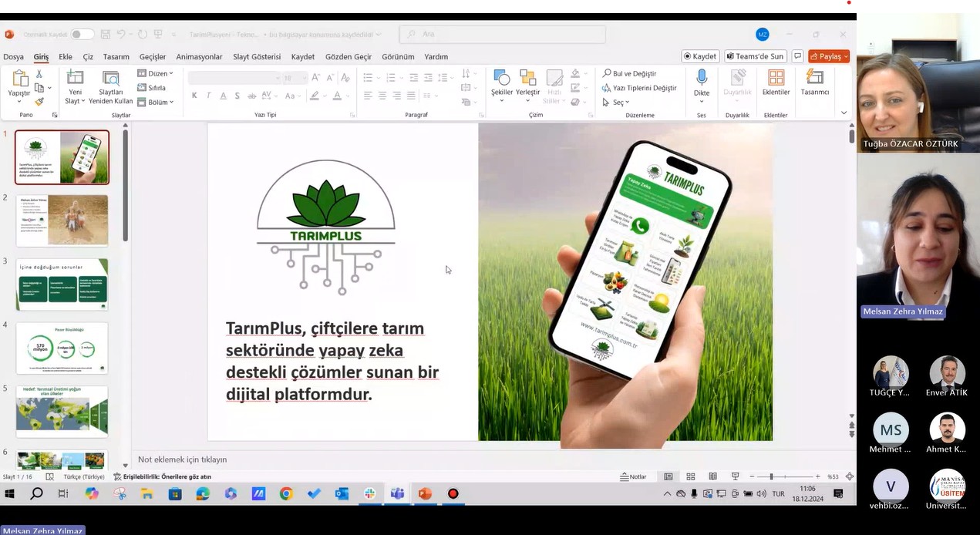This screenshot has height=535, width=980.
Task: Click the Teams'de Sun button
Action: [x=754, y=56]
